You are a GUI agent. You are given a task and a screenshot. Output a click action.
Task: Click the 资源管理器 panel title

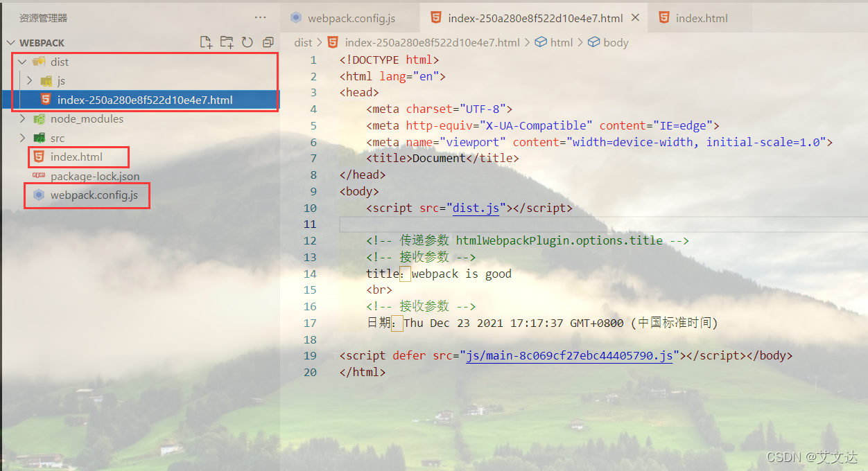[x=43, y=18]
